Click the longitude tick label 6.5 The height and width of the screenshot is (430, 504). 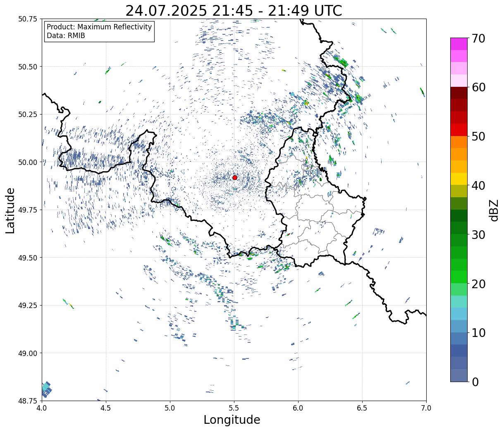[362, 408]
